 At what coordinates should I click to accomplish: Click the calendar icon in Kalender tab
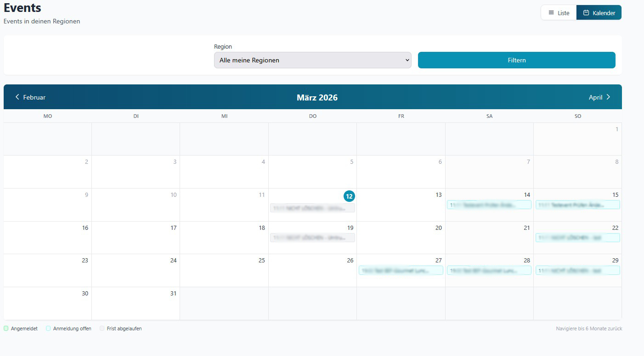click(x=586, y=13)
